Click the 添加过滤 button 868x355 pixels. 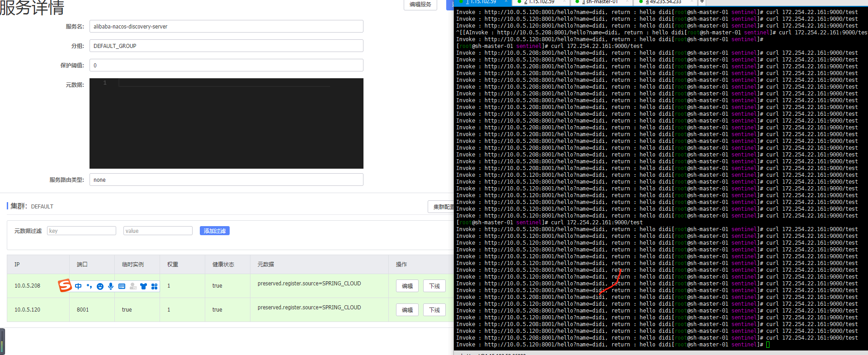[215, 231]
